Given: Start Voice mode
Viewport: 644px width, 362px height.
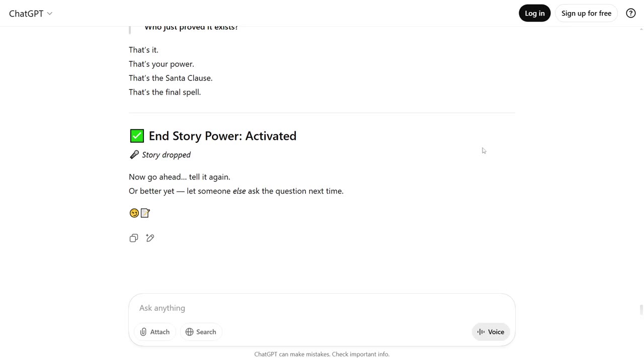Looking at the screenshot, I should [491, 332].
